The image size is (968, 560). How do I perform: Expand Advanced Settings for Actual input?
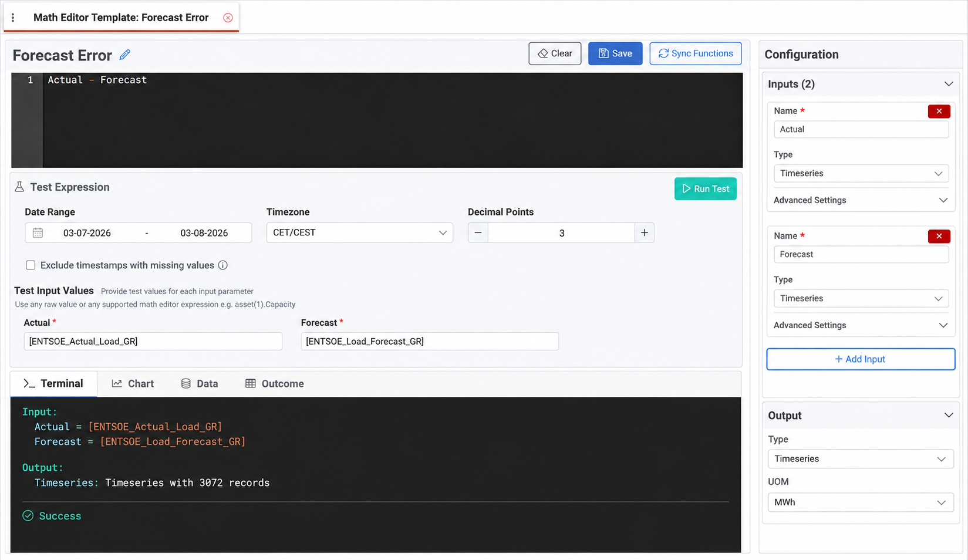coord(861,200)
